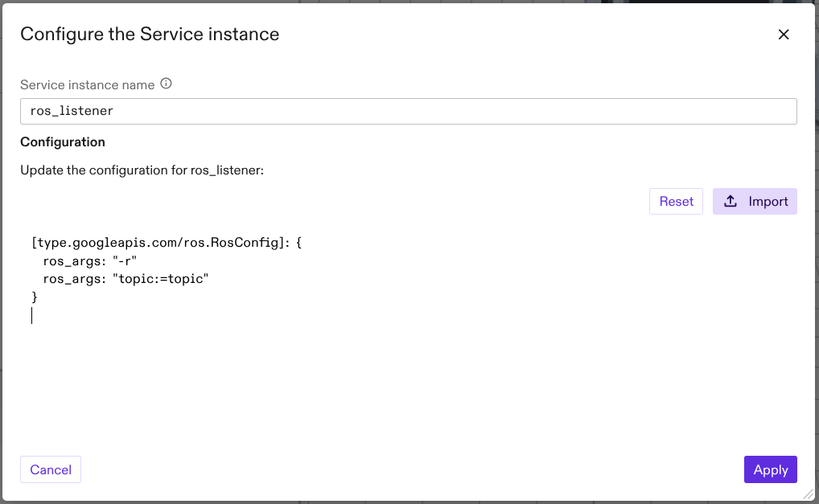
Task: Click the X to dismiss the dialog
Action: (784, 35)
